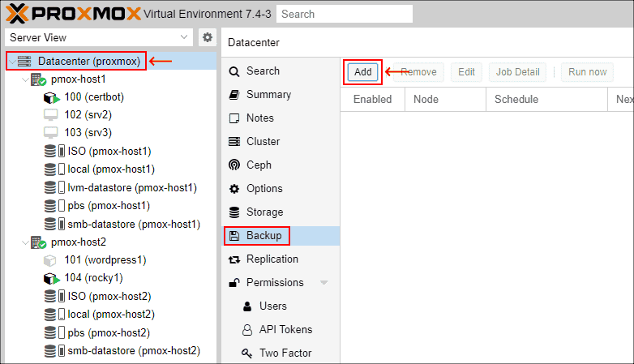634x364 pixels.
Task: Collapse the Permissions submenu arrow
Action: coord(323,282)
